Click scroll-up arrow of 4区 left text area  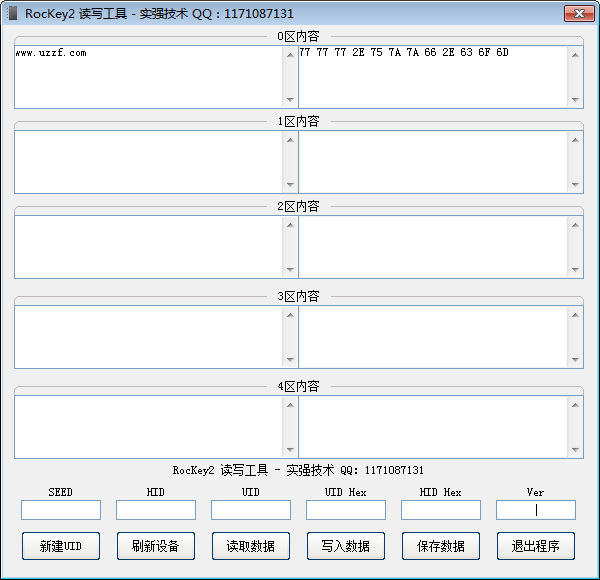(290, 405)
